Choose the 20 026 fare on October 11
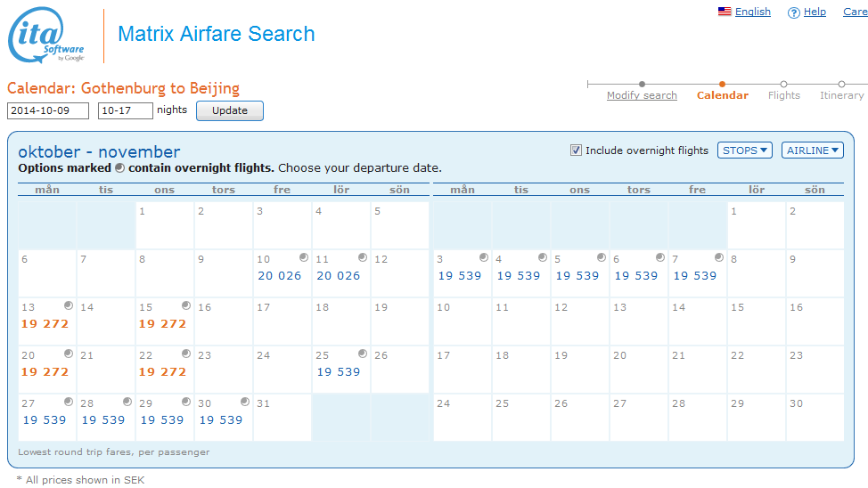This screenshot has height=488, width=868. pos(339,275)
